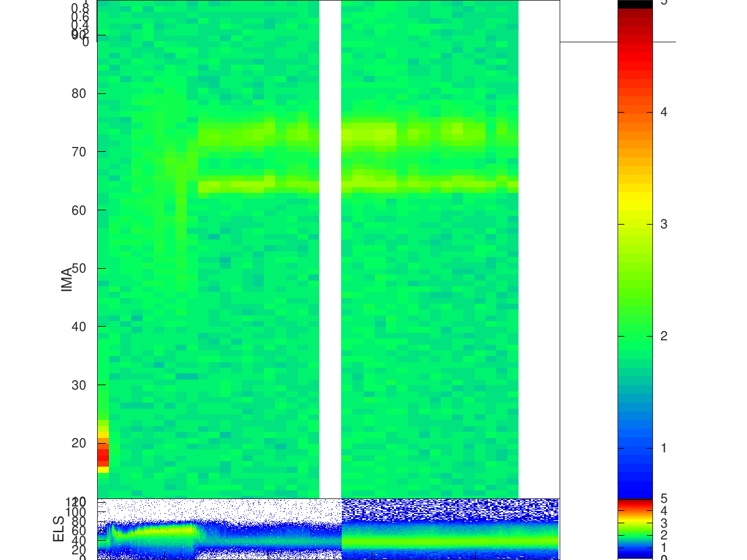
Task: Click the IMA axis label
Action: pos(67,281)
